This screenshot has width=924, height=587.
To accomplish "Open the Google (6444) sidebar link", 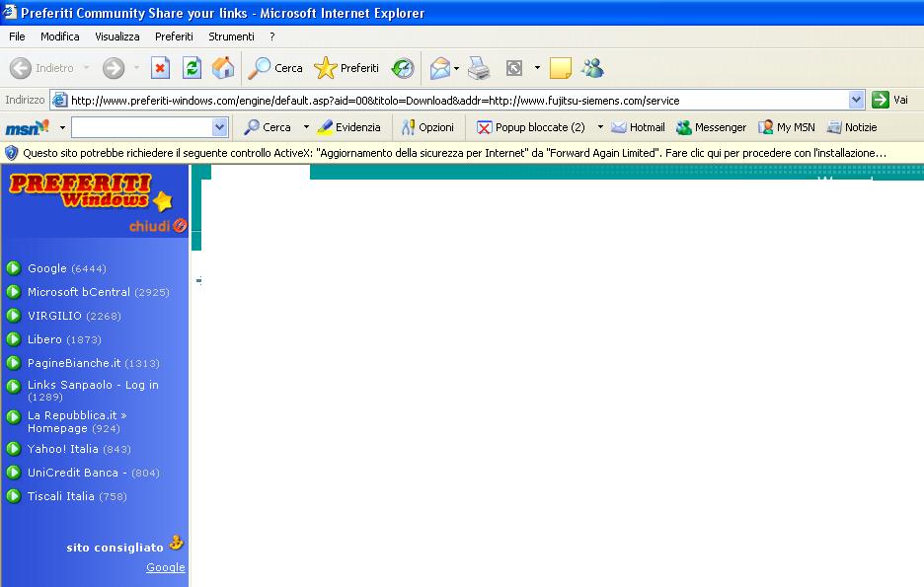I will tap(67, 268).
